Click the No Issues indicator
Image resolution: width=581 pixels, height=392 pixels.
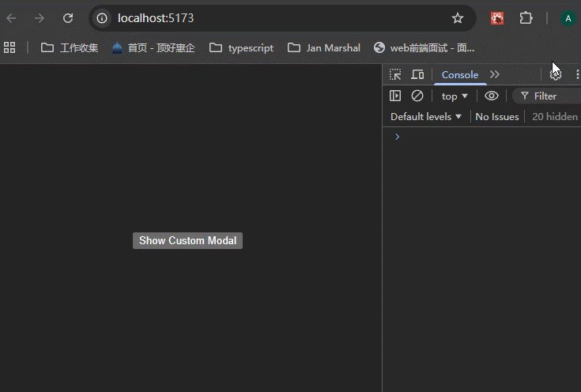[x=496, y=116]
